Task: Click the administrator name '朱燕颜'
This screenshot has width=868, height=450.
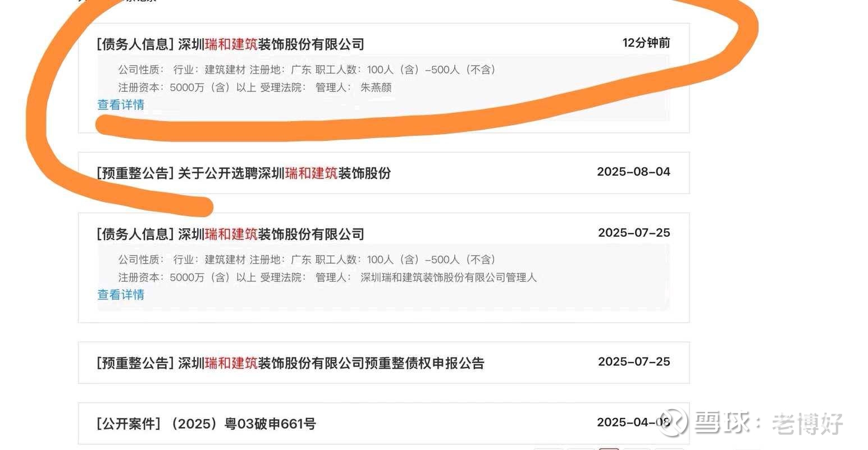Action: (x=376, y=88)
